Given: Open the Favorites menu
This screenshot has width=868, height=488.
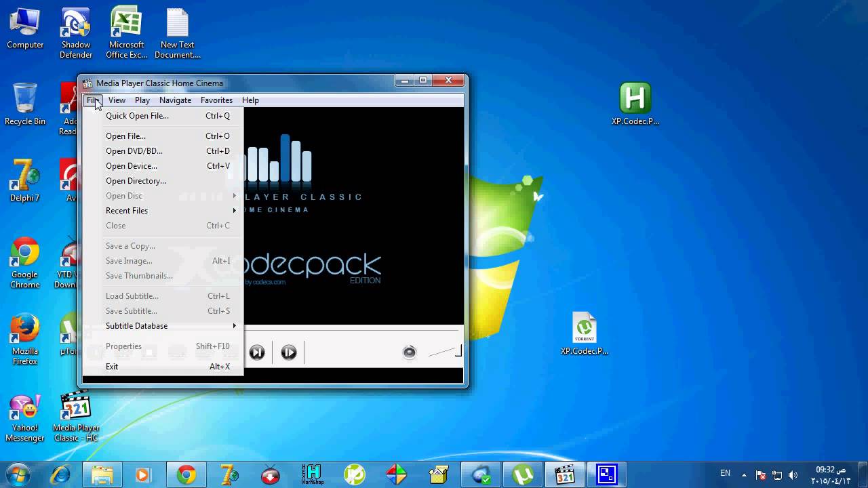Looking at the screenshot, I should click(216, 100).
